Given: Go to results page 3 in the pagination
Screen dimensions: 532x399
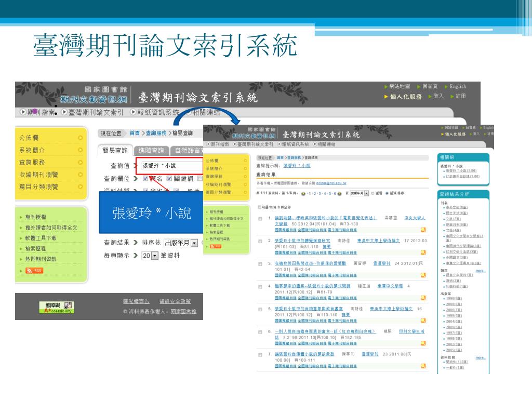Looking at the screenshot, I should point(320,193).
